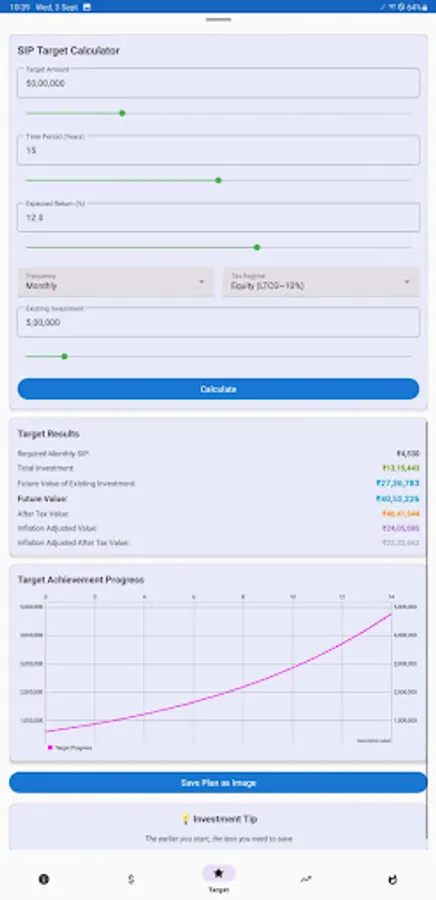Image resolution: width=436 pixels, height=900 pixels.
Task: Click the Total Investment value
Action: tap(401, 468)
